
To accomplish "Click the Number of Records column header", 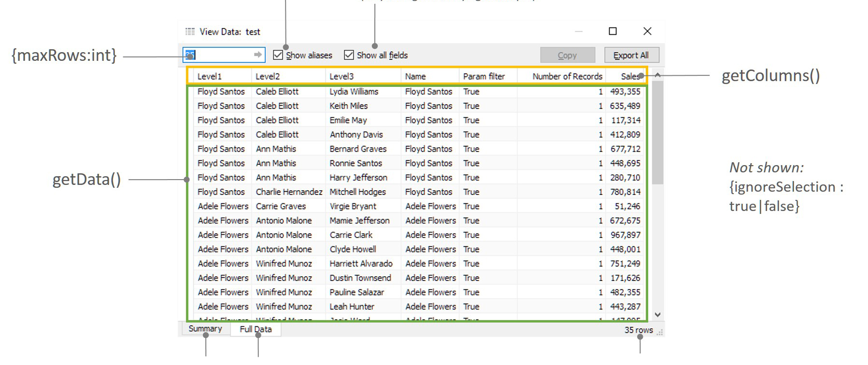I will (x=561, y=76).
